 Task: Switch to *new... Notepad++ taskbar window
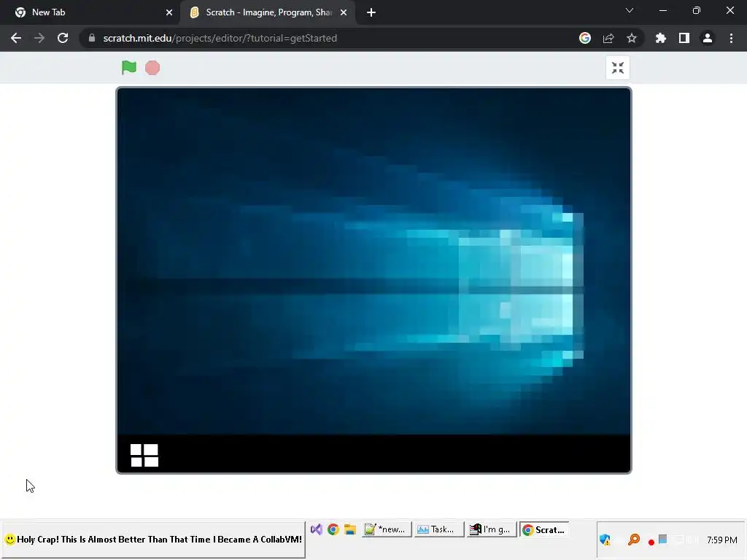click(386, 529)
